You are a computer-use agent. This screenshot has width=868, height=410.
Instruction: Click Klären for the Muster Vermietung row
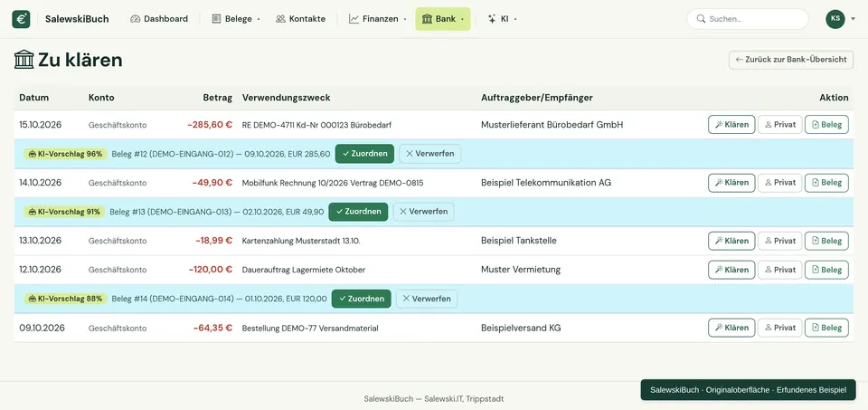(731, 270)
